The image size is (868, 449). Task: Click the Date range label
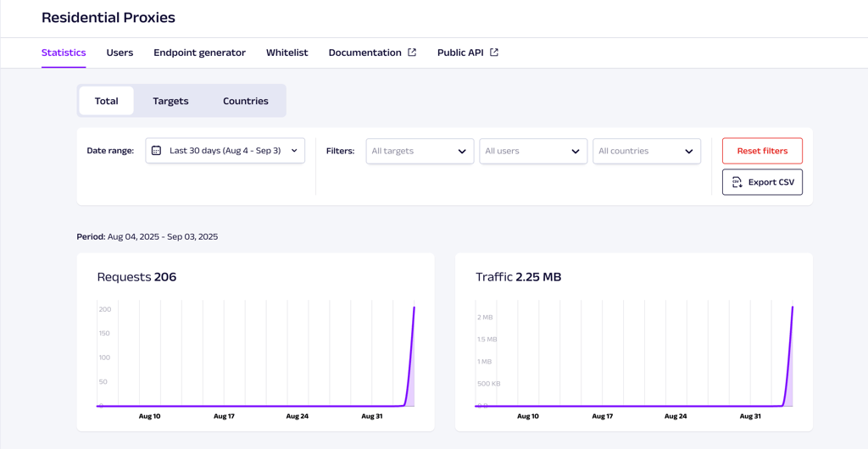click(111, 151)
